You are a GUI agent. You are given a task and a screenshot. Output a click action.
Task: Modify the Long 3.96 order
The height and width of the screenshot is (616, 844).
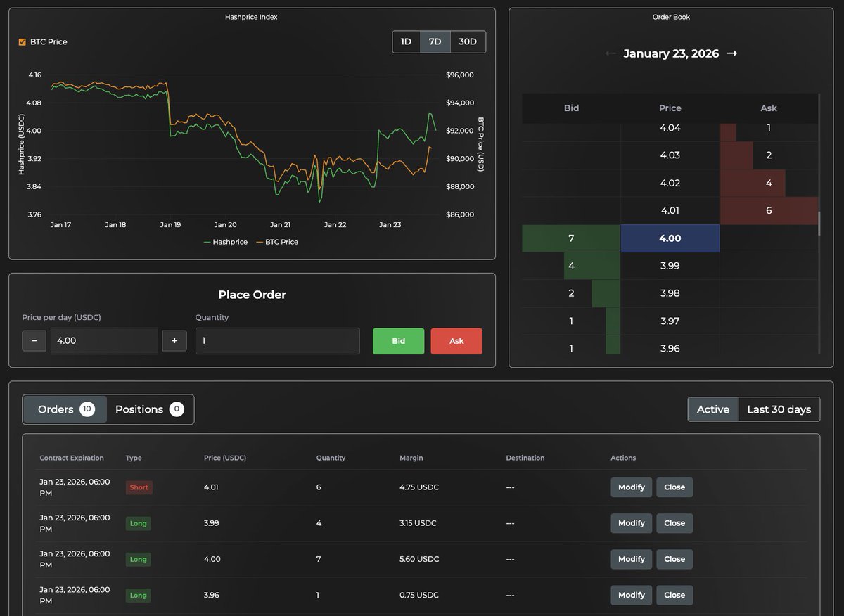click(x=632, y=595)
